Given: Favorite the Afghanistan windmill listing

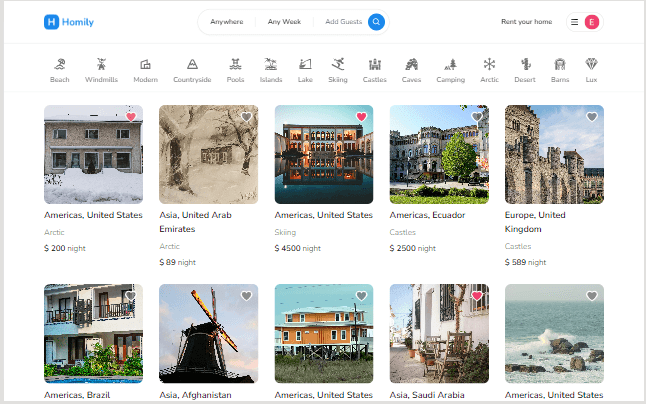Looking at the screenshot, I should (246, 296).
